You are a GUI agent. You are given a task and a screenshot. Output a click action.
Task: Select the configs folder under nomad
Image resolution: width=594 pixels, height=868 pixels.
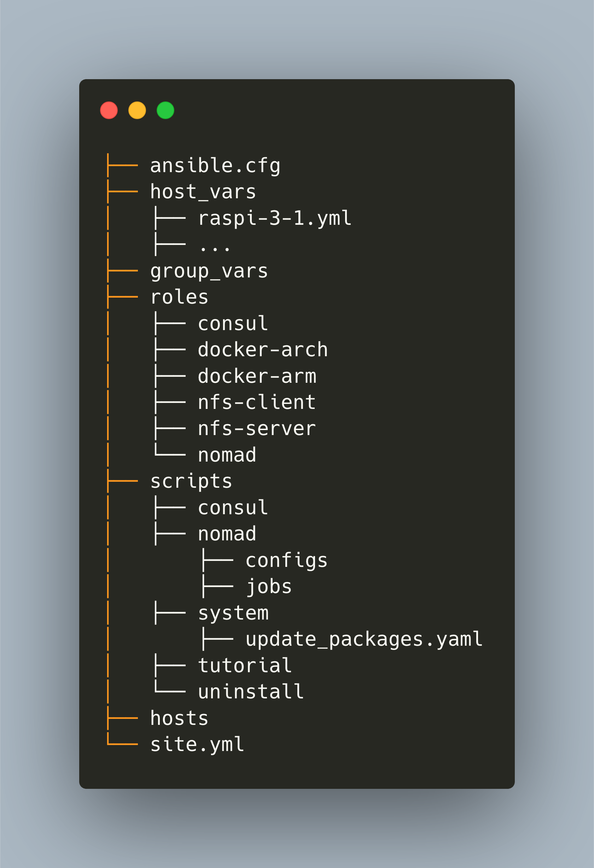click(x=286, y=560)
